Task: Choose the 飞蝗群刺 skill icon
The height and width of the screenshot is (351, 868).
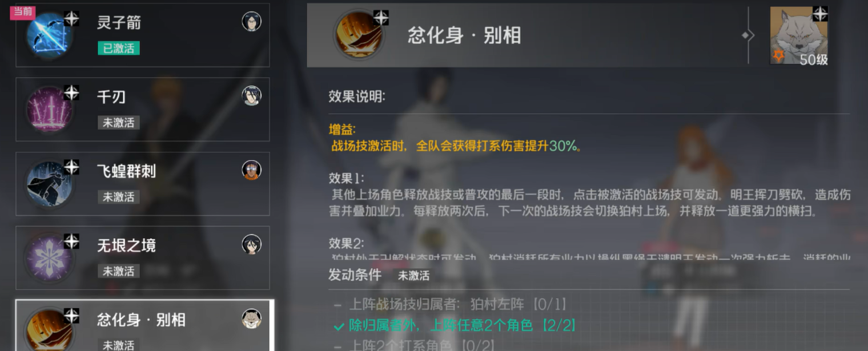Action: pyautogui.click(x=49, y=184)
